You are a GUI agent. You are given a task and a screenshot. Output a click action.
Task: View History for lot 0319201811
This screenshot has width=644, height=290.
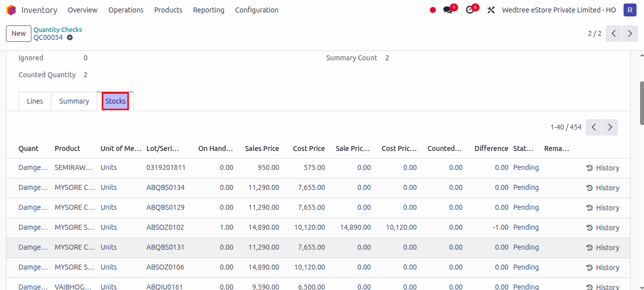click(x=603, y=167)
